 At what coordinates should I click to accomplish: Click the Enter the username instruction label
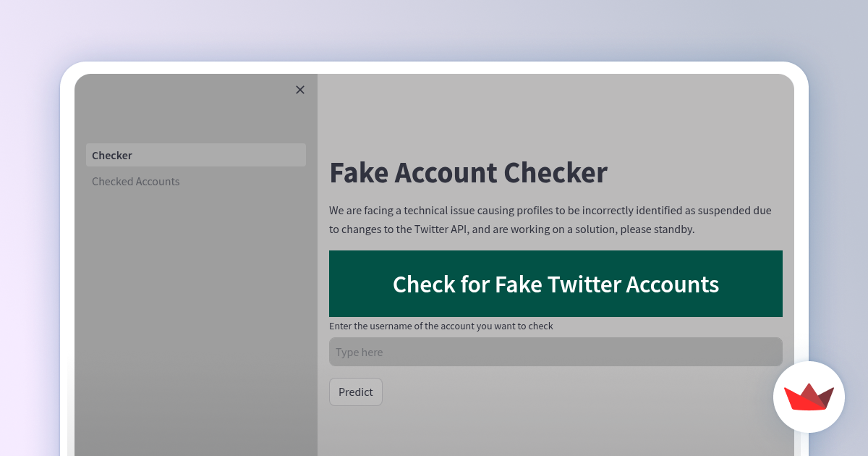[441, 326]
